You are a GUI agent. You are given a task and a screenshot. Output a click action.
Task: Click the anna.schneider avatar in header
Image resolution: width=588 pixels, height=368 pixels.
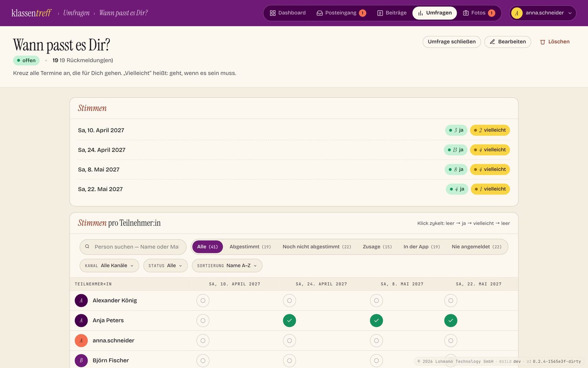pyautogui.click(x=517, y=13)
